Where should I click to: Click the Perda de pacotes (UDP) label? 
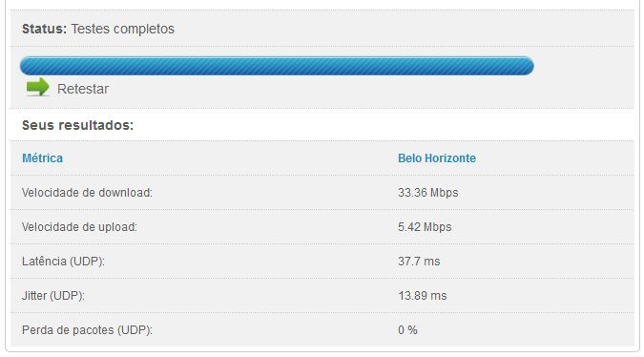click(87, 330)
